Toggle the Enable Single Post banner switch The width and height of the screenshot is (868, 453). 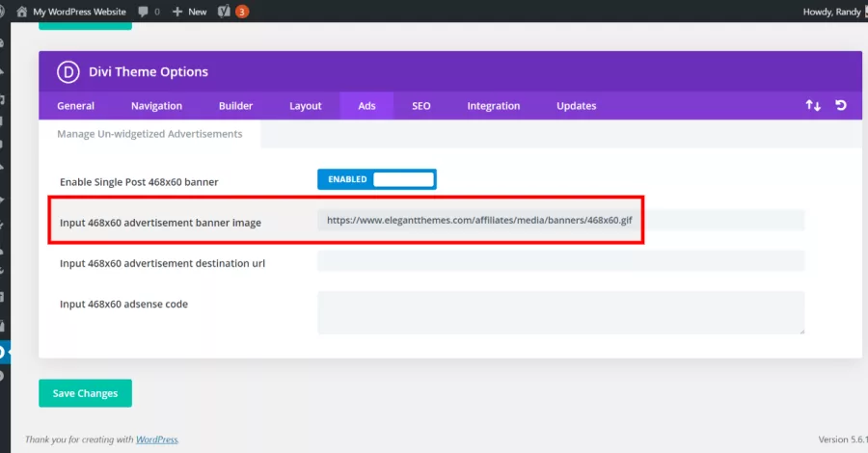pyautogui.click(x=377, y=179)
